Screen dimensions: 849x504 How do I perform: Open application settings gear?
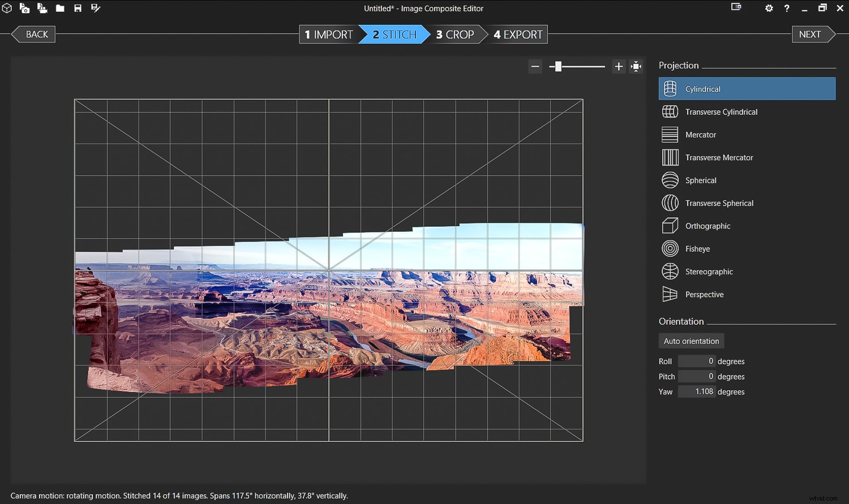click(769, 8)
